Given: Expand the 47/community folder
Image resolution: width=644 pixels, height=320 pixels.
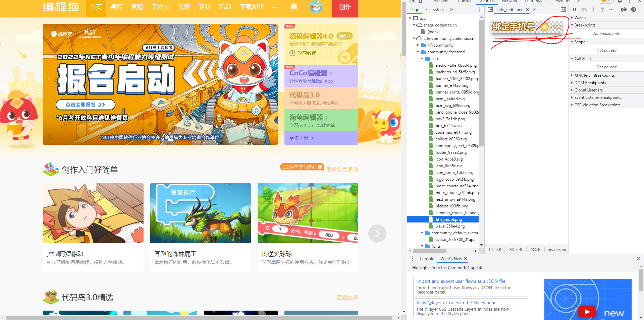Looking at the screenshot, I should [x=418, y=45].
